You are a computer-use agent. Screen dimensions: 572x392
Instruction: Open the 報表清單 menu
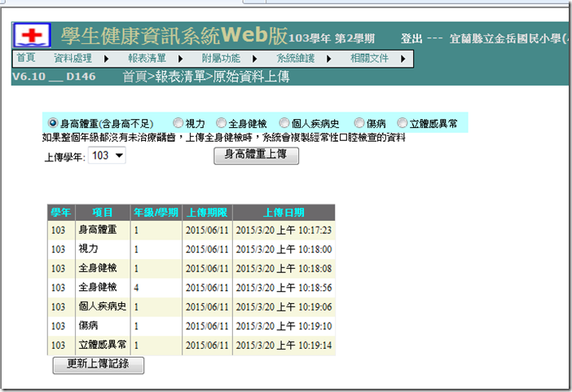[147, 58]
